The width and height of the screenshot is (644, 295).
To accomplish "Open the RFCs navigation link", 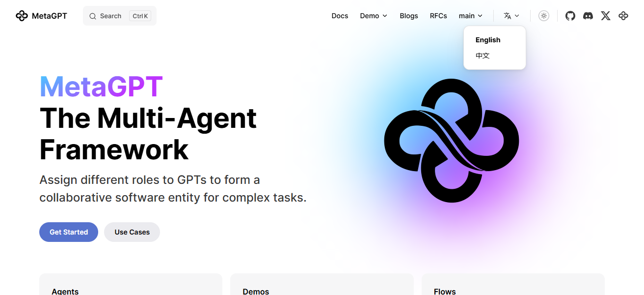I will tap(438, 16).
